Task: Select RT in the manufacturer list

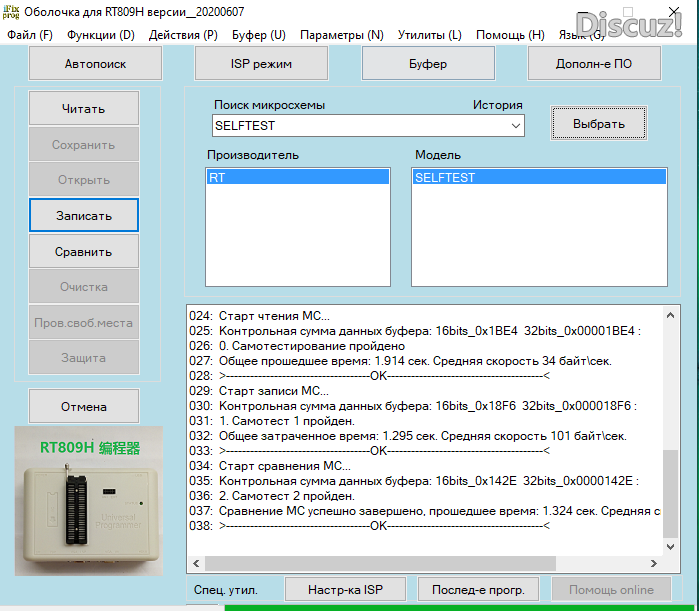Action: click(297, 177)
